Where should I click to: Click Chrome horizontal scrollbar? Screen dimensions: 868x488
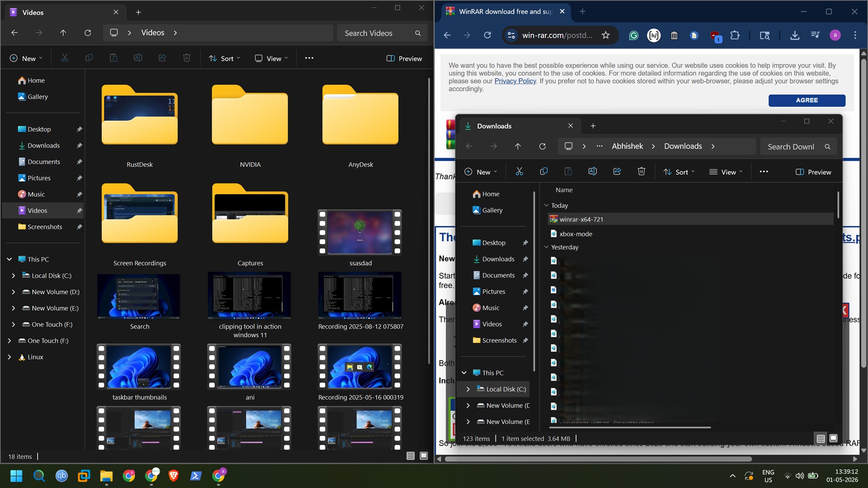pyautogui.click(x=598, y=459)
